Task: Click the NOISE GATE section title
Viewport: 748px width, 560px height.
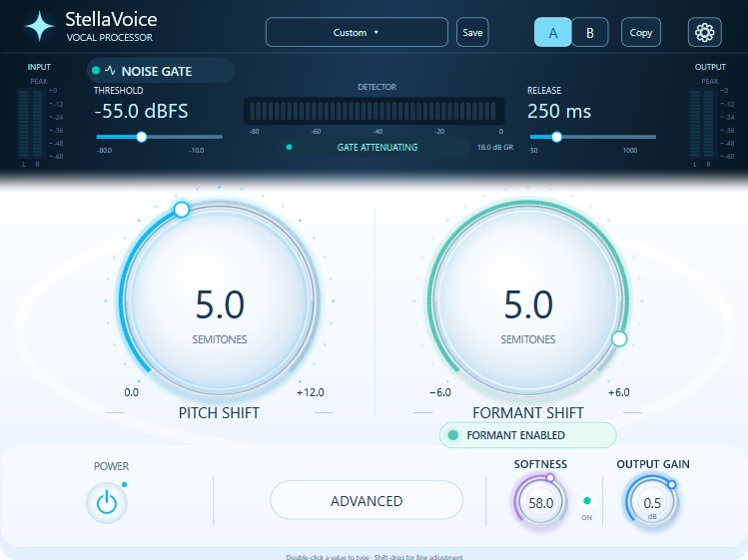Action: coord(157,72)
